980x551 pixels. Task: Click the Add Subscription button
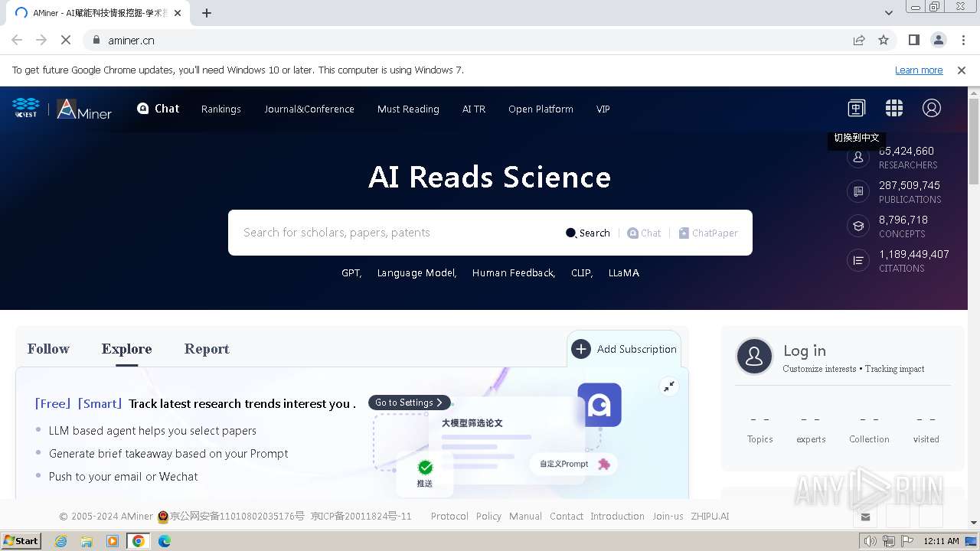pyautogui.click(x=624, y=349)
